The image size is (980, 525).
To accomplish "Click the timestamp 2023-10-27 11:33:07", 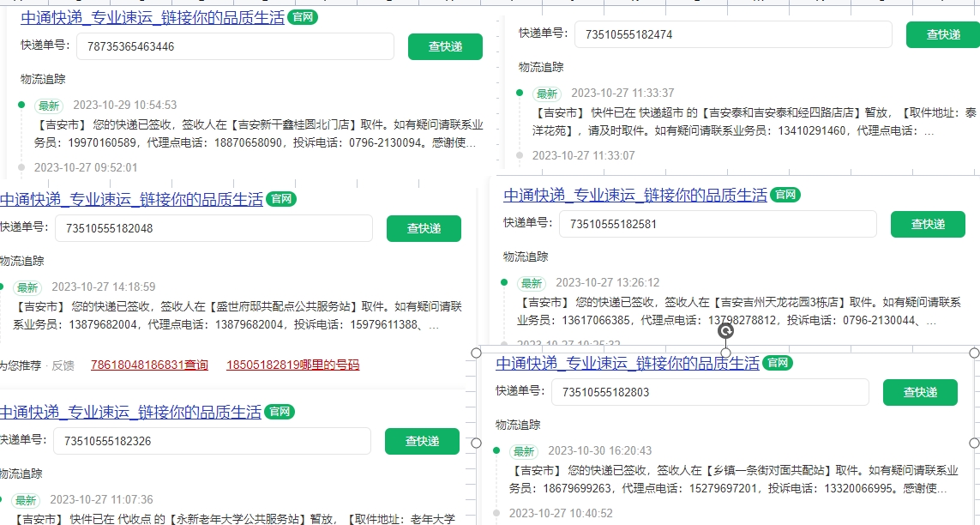I will click(x=583, y=155).
